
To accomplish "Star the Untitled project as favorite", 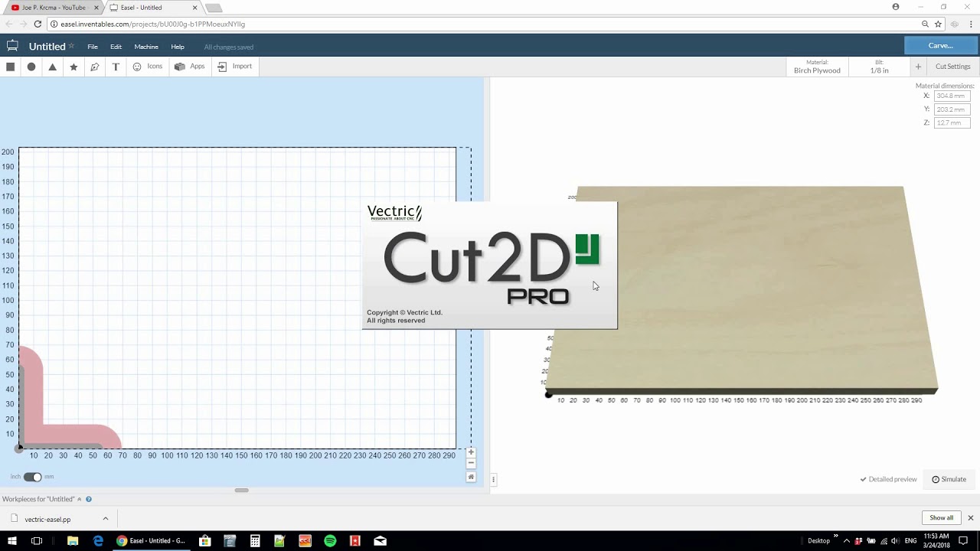I will [x=71, y=46].
